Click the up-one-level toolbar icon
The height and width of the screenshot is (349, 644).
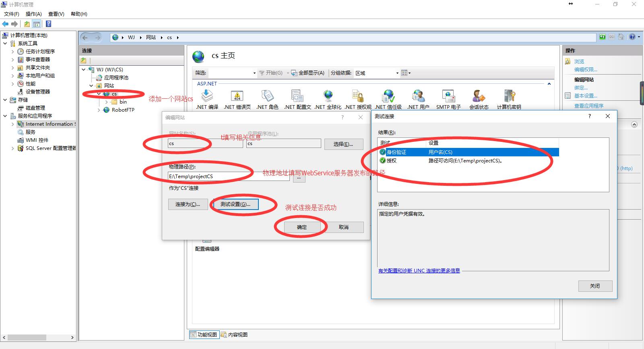click(27, 24)
